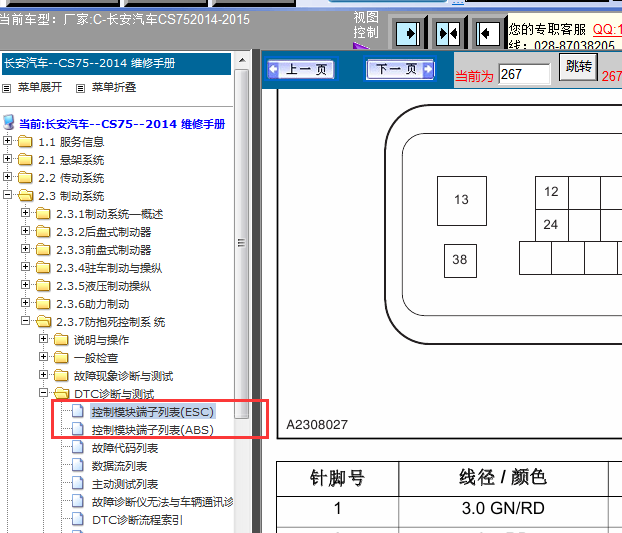Click the open folder icon for 2.3 制动系统
The width and height of the screenshot is (622, 533).
coord(25,196)
